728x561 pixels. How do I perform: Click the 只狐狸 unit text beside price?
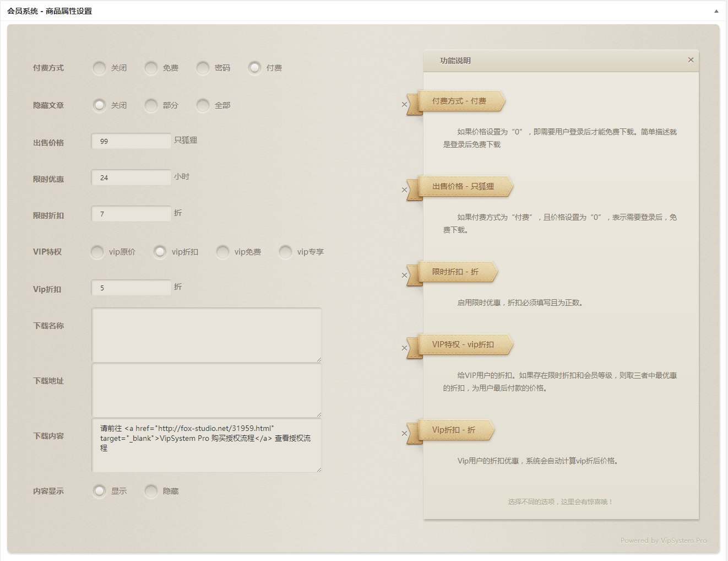tap(186, 140)
